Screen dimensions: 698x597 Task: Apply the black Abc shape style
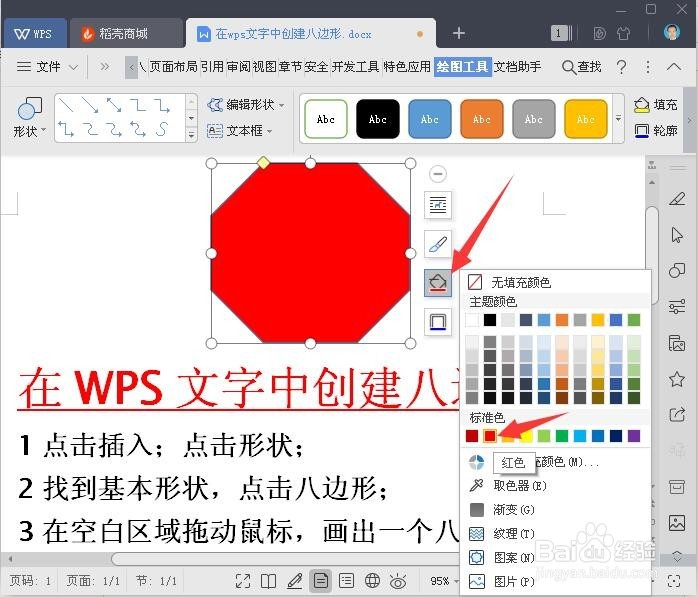(377, 119)
